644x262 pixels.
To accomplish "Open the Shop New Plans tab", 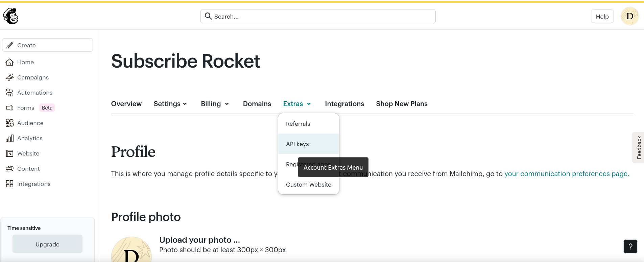I will [x=402, y=104].
